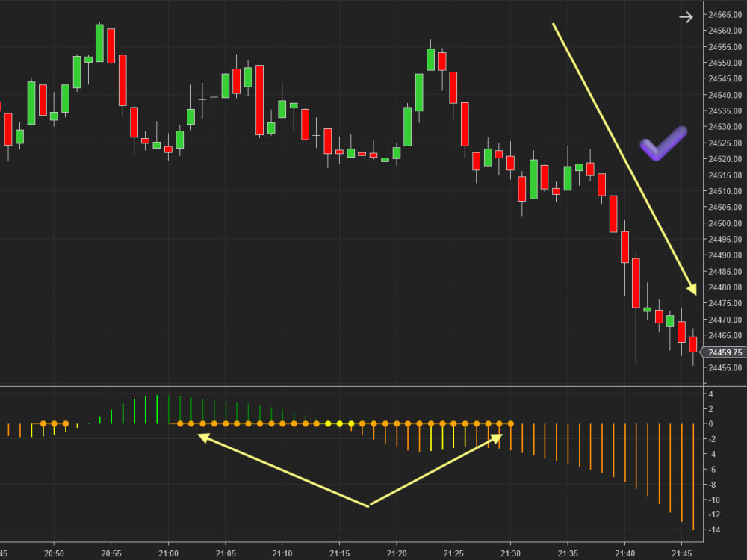Pick the 24550.00 price axis label
This screenshot has height=560, width=747.
coord(725,63)
